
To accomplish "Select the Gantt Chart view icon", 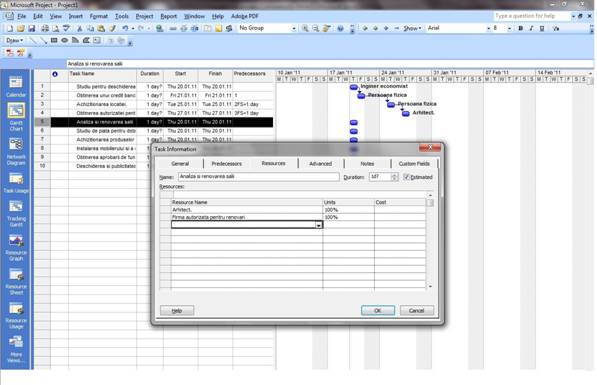I will pos(16,117).
